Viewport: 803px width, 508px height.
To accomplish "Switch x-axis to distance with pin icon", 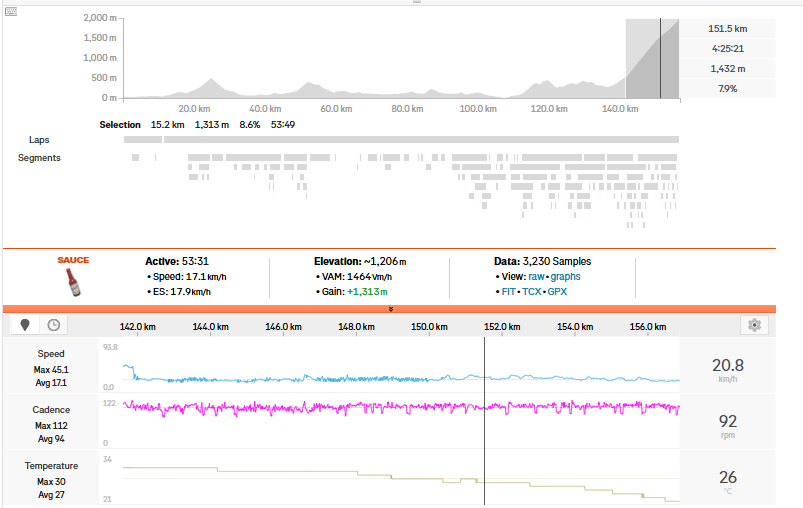I will click(25, 325).
